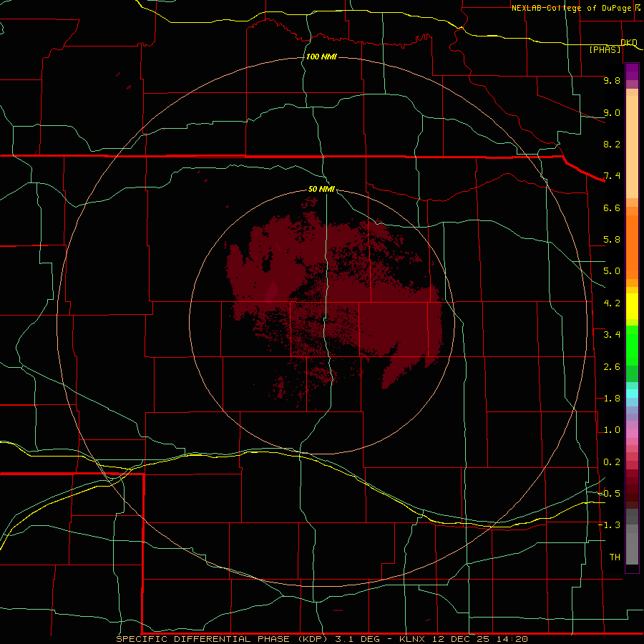The image size is (644, 644).
Task: Click the 4.2 value on color scale
Action: coord(612,303)
